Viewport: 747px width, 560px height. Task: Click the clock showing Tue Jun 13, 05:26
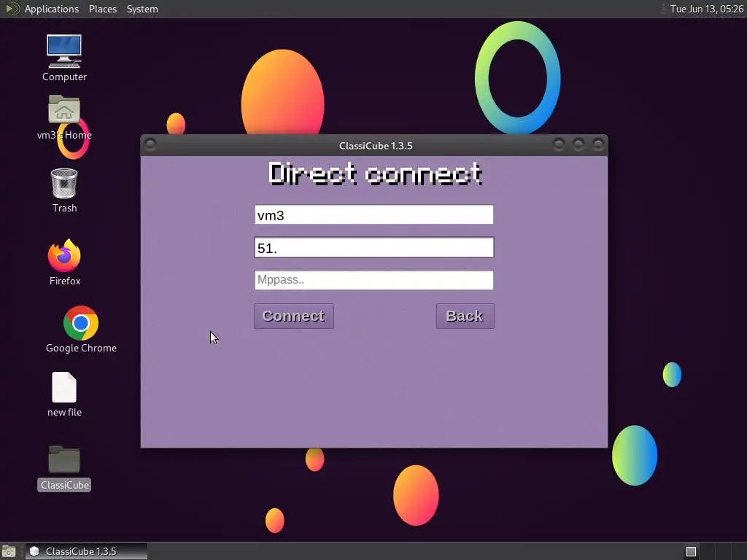coord(706,9)
